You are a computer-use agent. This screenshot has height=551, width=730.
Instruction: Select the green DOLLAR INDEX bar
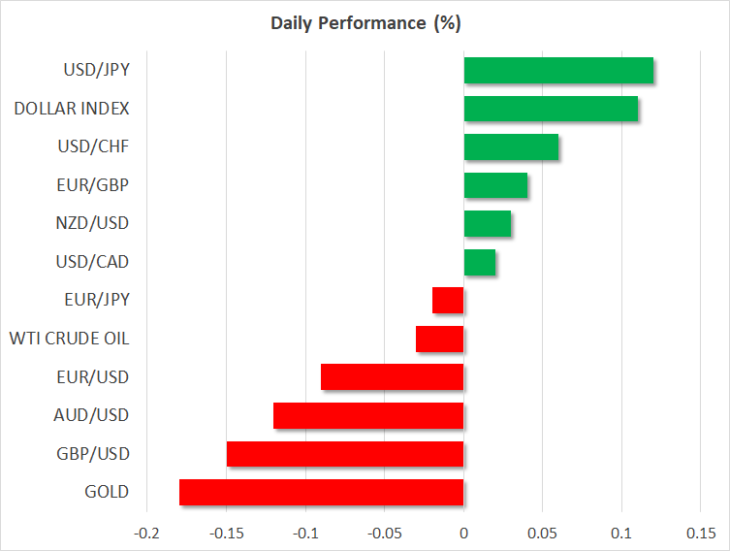(x=551, y=108)
